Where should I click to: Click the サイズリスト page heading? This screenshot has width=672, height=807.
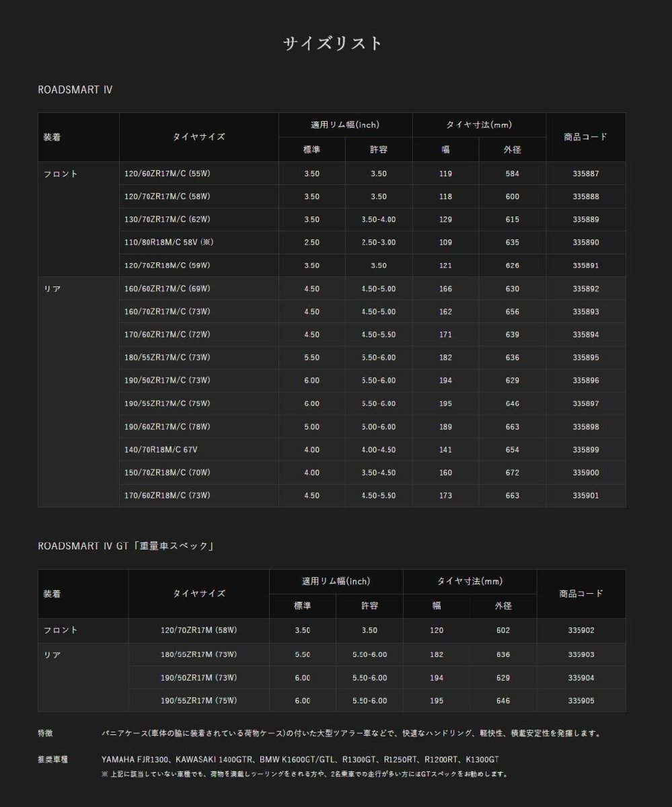pos(333,44)
